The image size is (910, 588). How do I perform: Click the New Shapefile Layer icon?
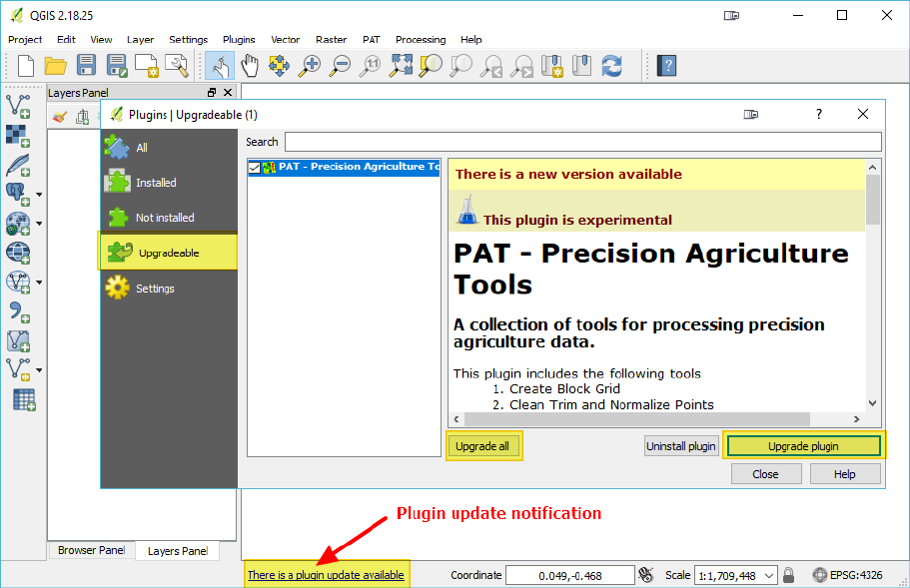pyautogui.click(x=18, y=370)
